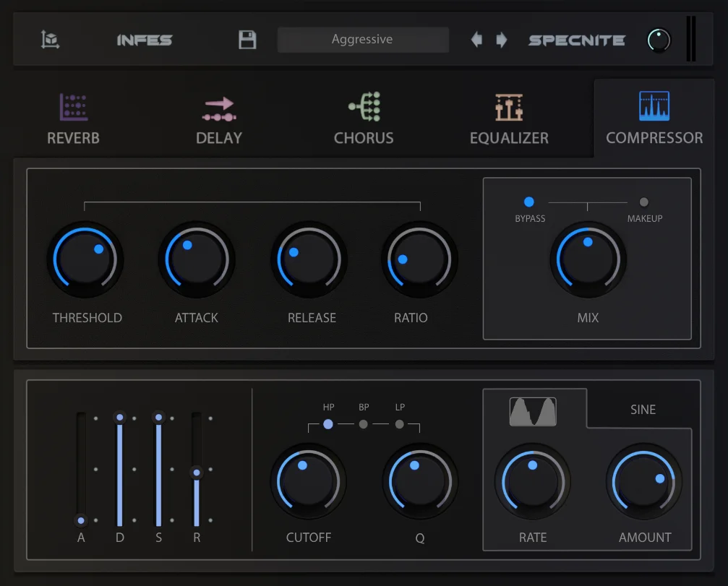This screenshot has width=728, height=586.
Task: Click the 3D cube icon in header
Action: point(50,40)
